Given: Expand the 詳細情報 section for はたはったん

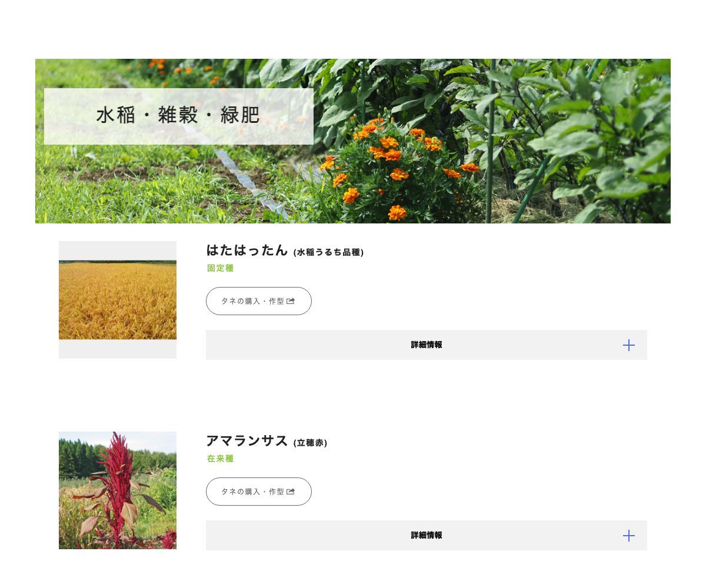Looking at the screenshot, I should [x=426, y=345].
